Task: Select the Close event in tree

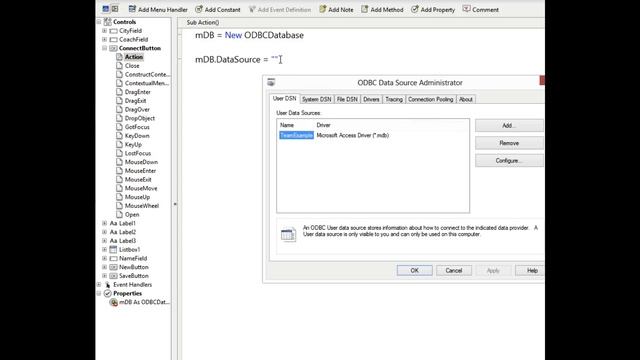Action: tap(132, 66)
